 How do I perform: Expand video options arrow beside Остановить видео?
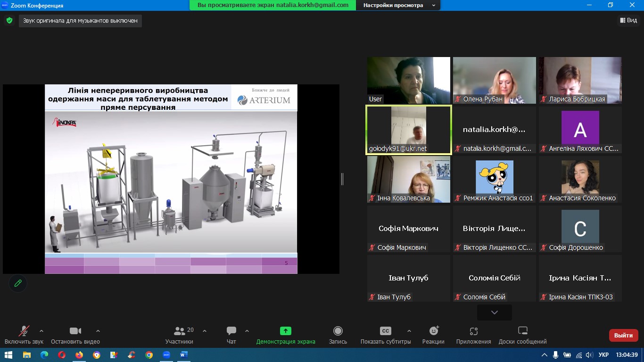[x=98, y=330]
